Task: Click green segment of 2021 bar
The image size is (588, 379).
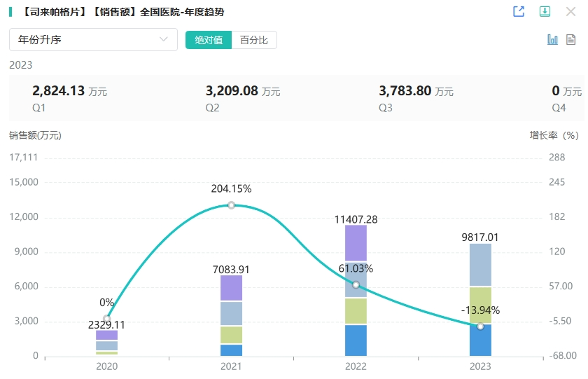Action: (231, 335)
